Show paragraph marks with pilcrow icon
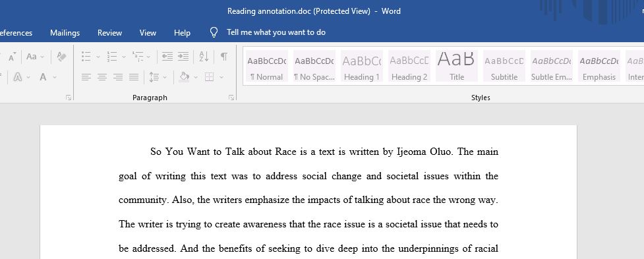 (224, 57)
